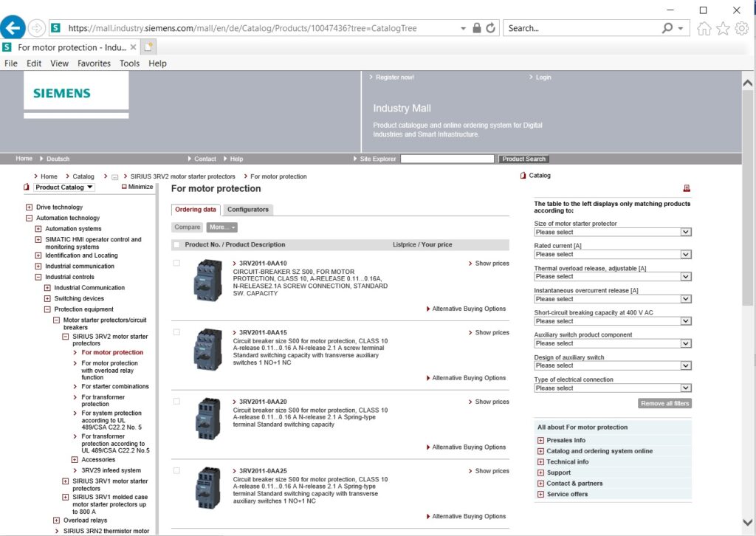Open the For starter combinations tree link

click(x=114, y=387)
